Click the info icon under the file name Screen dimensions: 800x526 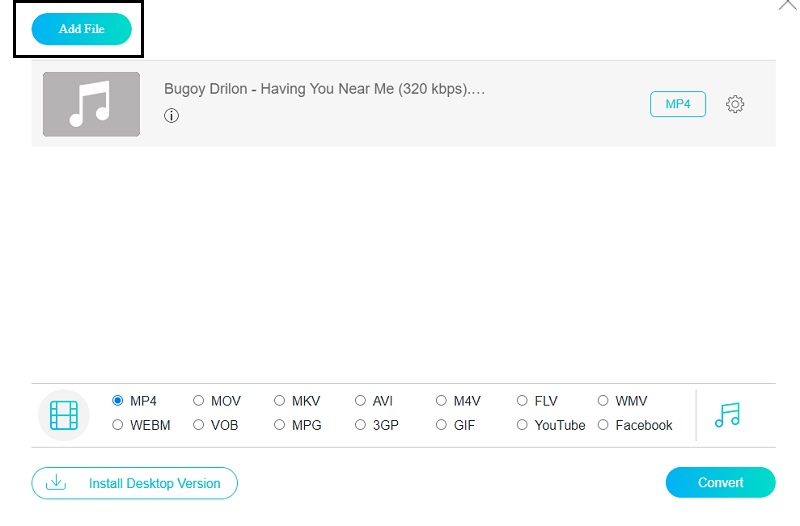tap(171, 115)
